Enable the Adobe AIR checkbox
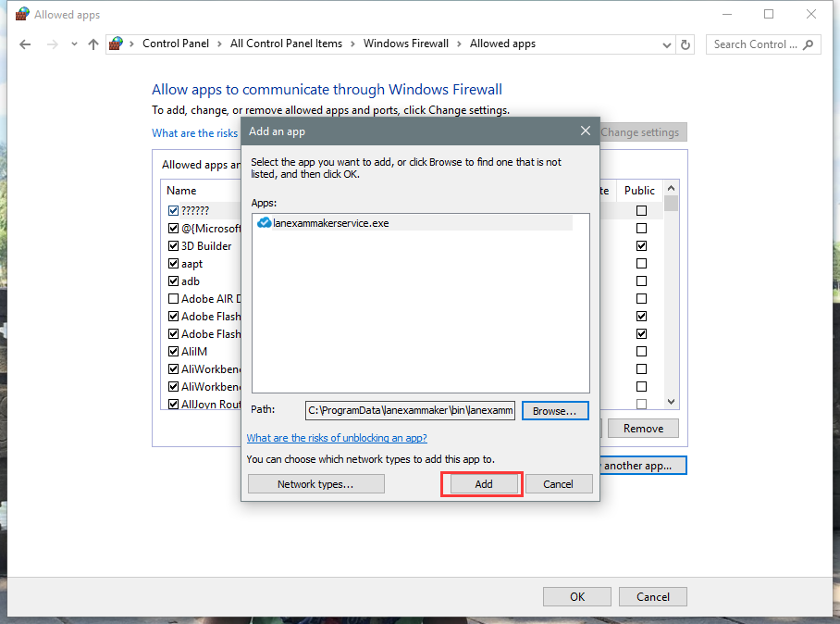This screenshot has width=840, height=624. [x=173, y=299]
